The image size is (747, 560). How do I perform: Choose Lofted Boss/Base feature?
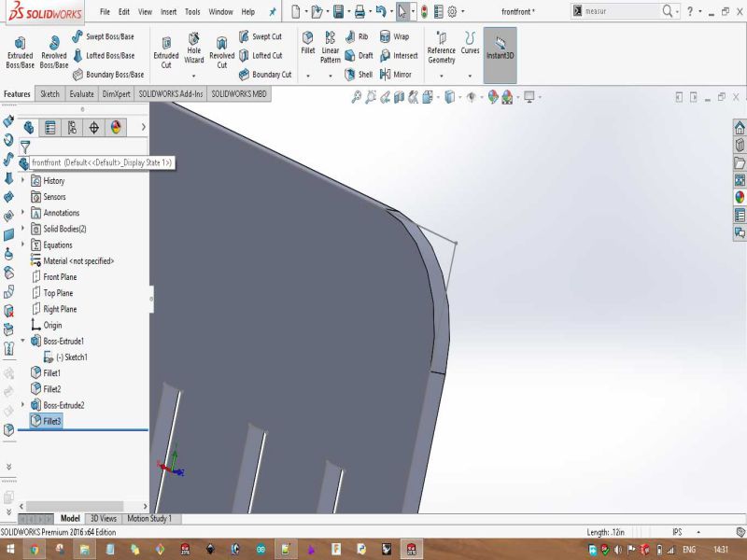point(104,55)
